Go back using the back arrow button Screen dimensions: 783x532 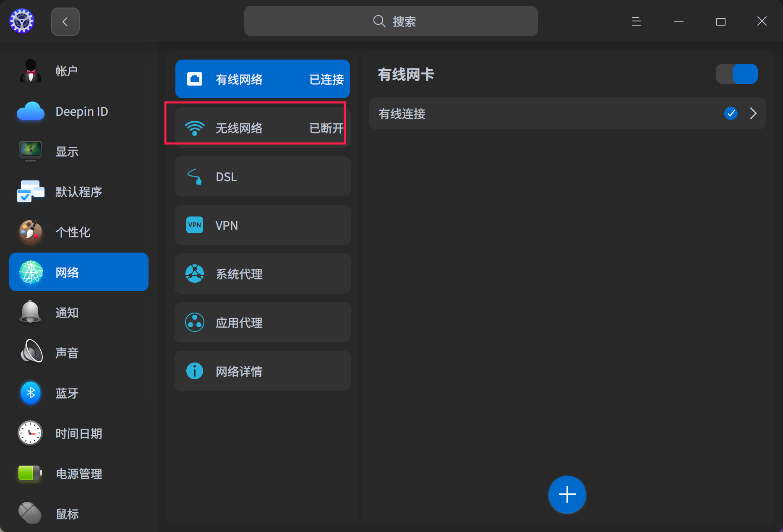pos(65,21)
